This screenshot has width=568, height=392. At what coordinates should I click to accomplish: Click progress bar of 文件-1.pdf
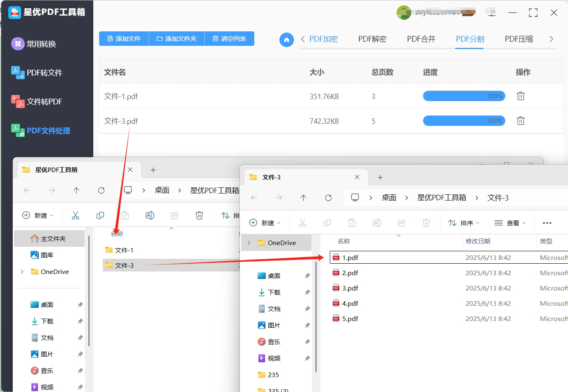(464, 96)
